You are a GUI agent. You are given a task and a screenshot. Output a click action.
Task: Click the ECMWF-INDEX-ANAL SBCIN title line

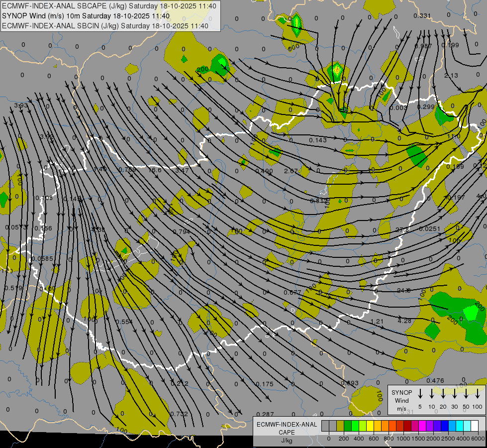click(105, 26)
